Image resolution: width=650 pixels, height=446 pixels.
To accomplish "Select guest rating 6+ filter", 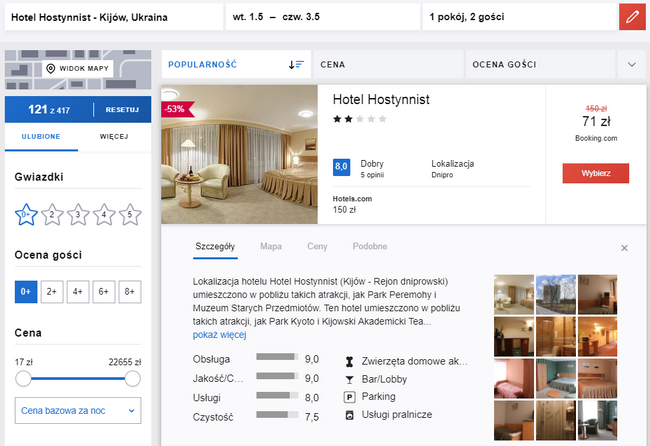I will click(104, 292).
